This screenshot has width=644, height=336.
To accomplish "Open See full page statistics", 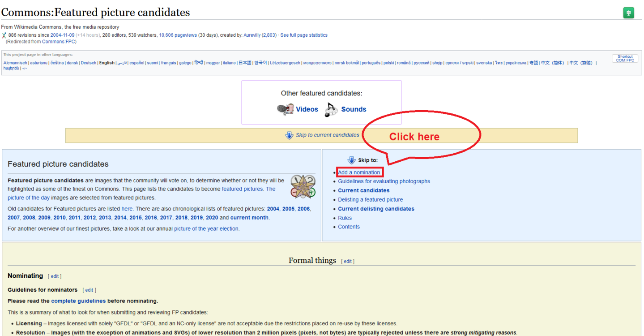I will point(303,35).
